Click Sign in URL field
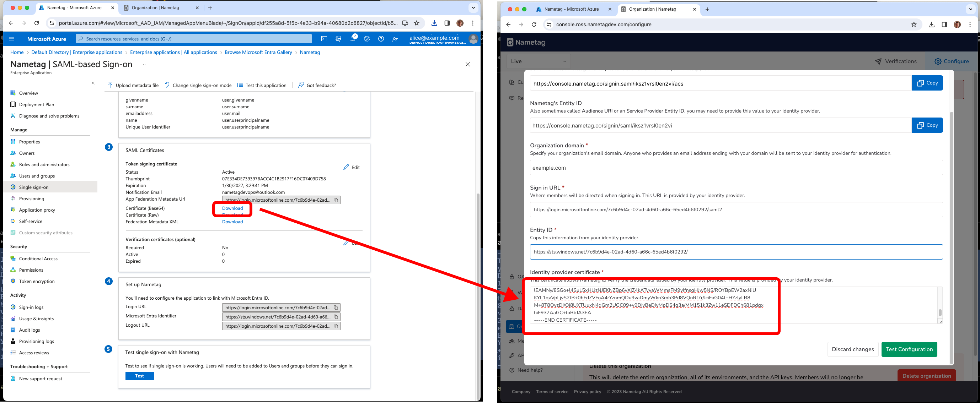Image resolution: width=980 pixels, height=403 pixels. [736, 209]
